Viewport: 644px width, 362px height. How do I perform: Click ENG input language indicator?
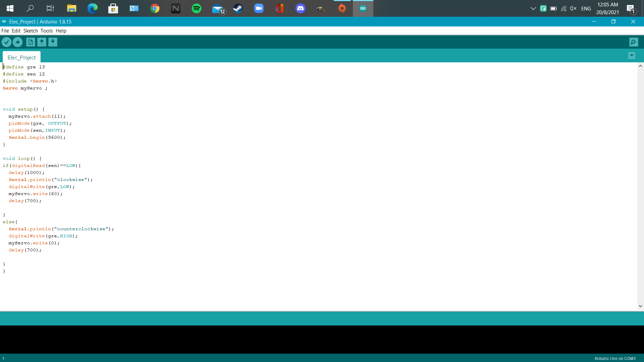586,8
